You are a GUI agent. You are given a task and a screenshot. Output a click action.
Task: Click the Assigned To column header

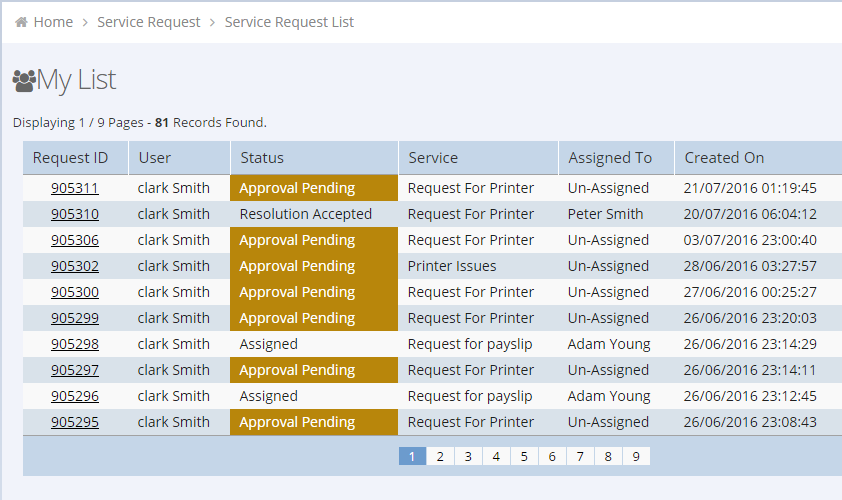610,158
